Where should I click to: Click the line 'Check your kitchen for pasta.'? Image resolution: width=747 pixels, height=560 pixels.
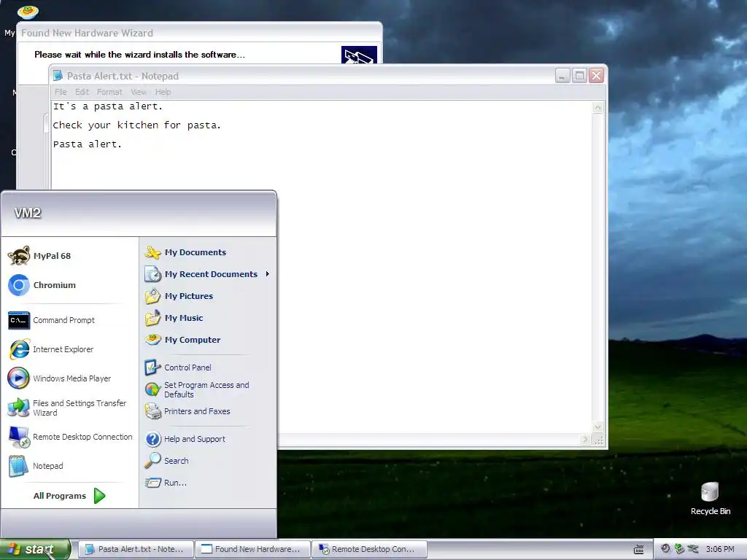coord(136,125)
